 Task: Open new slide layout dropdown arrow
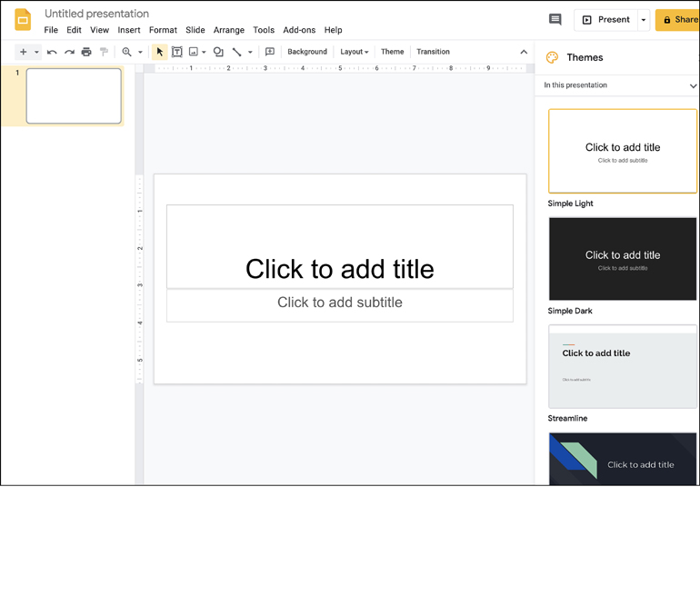[36, 52]
